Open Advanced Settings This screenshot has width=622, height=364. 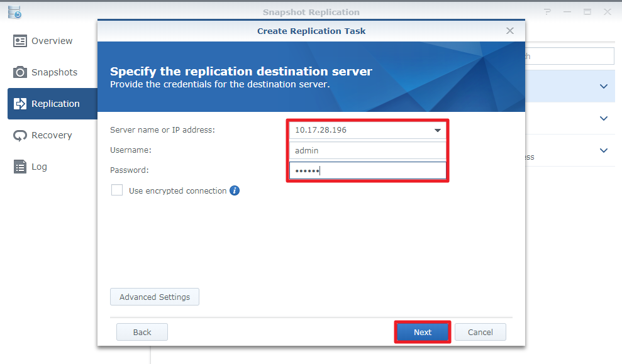point(155,297)
